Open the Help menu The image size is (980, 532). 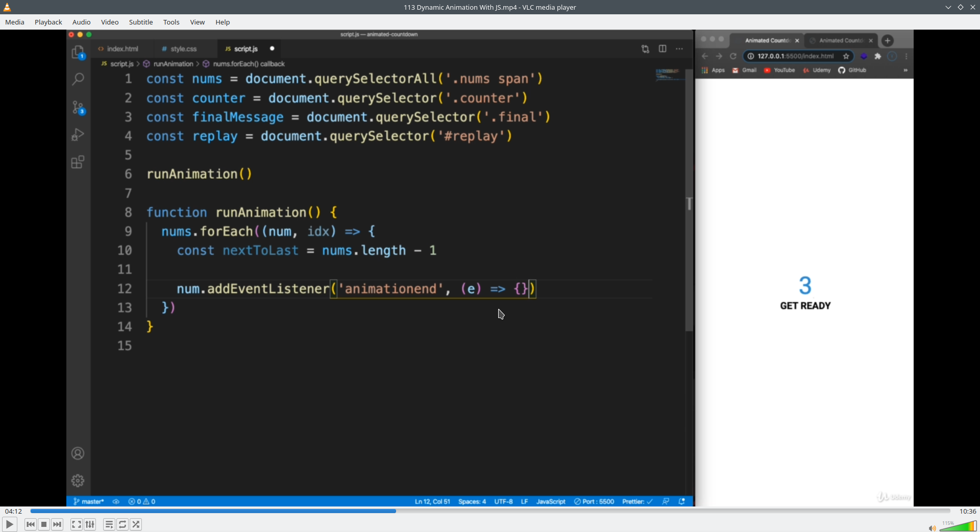[x=223, y=22]
